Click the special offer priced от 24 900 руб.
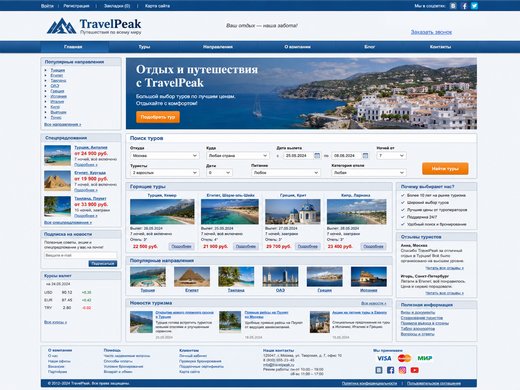520x390 pixels. point(91,154)
